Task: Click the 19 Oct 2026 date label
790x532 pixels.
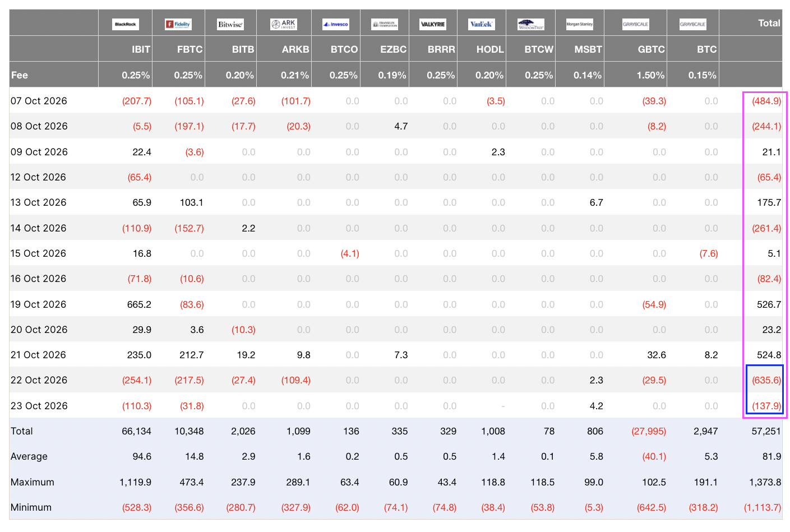Action: point(38,304)
